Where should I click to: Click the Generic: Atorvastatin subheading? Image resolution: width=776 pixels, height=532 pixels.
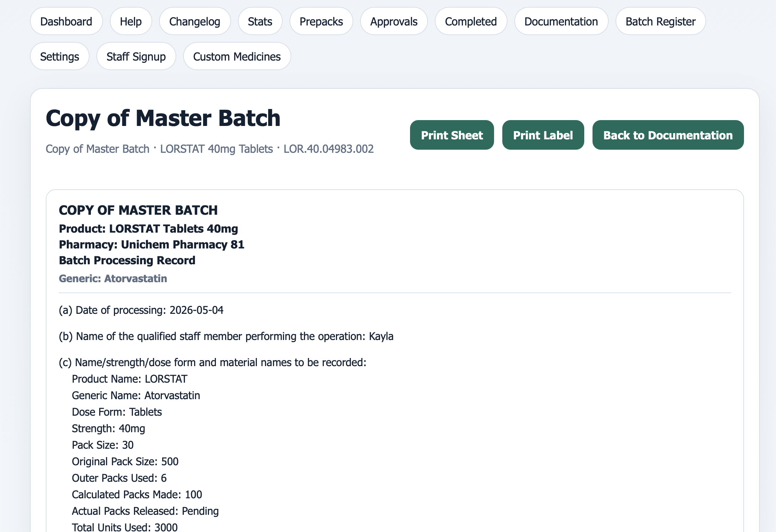point(113,278)
